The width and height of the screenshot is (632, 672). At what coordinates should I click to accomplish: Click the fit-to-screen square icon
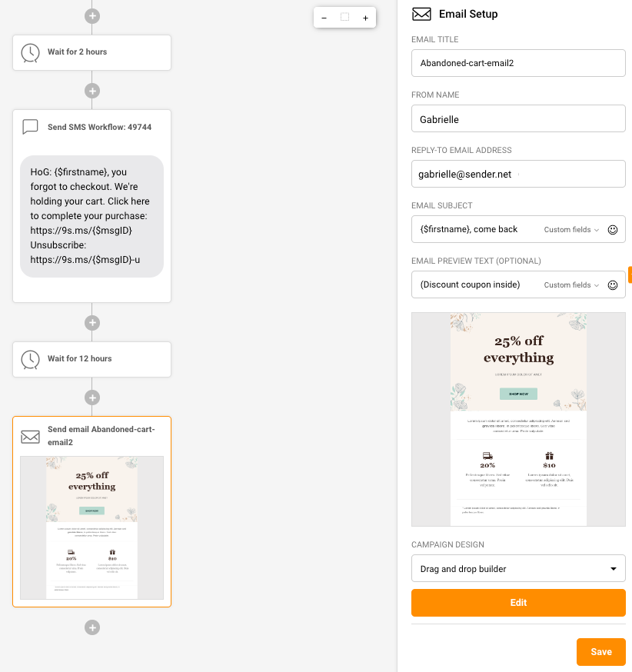click(345, 17)
